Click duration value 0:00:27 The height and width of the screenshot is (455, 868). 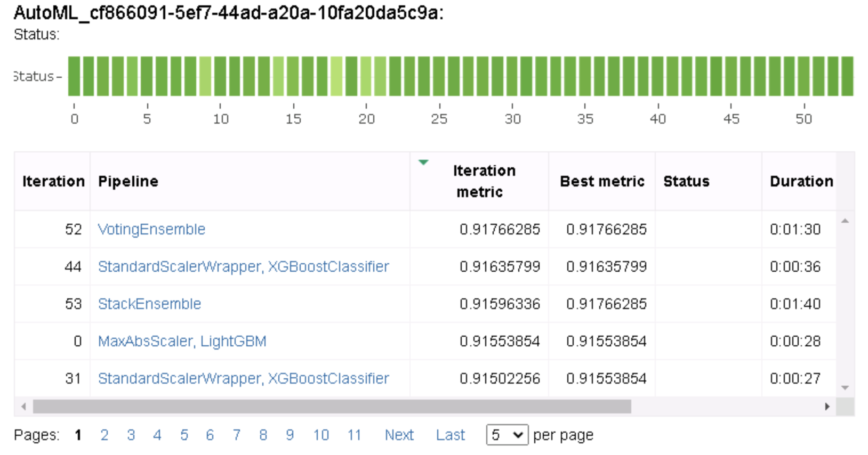point(795,378)
